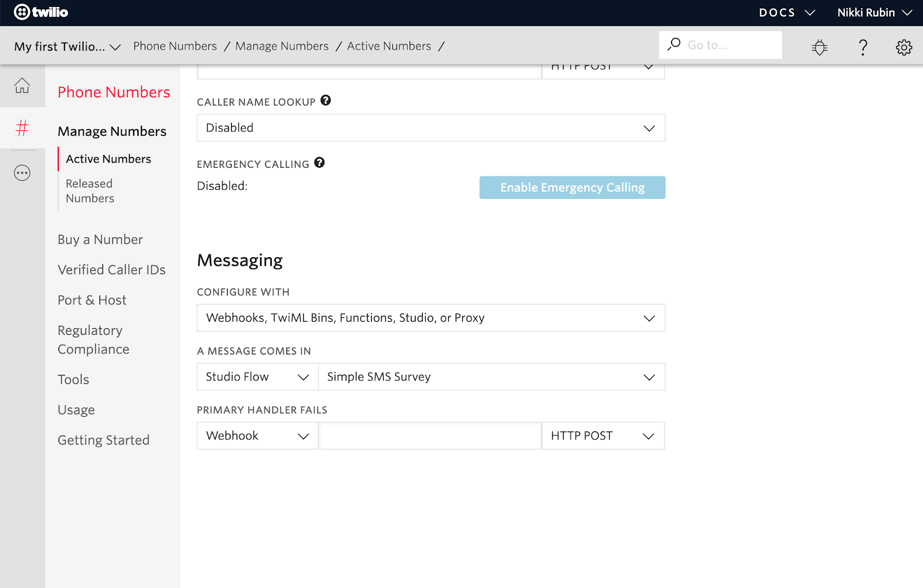Show Caller Name Lookup help tooltip
Screen dimensions: 923x588
click(326, 100)
